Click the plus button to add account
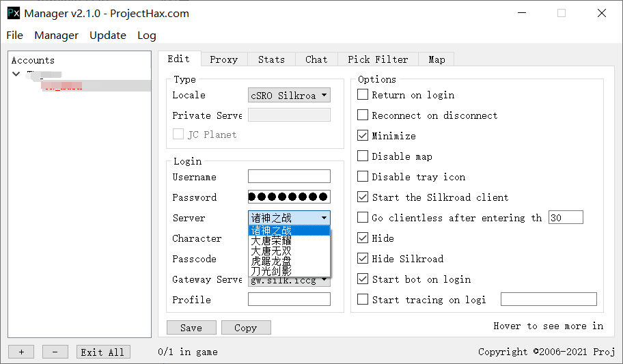The width and height of the screenshot is (623, 364). [x=21, y=352]
